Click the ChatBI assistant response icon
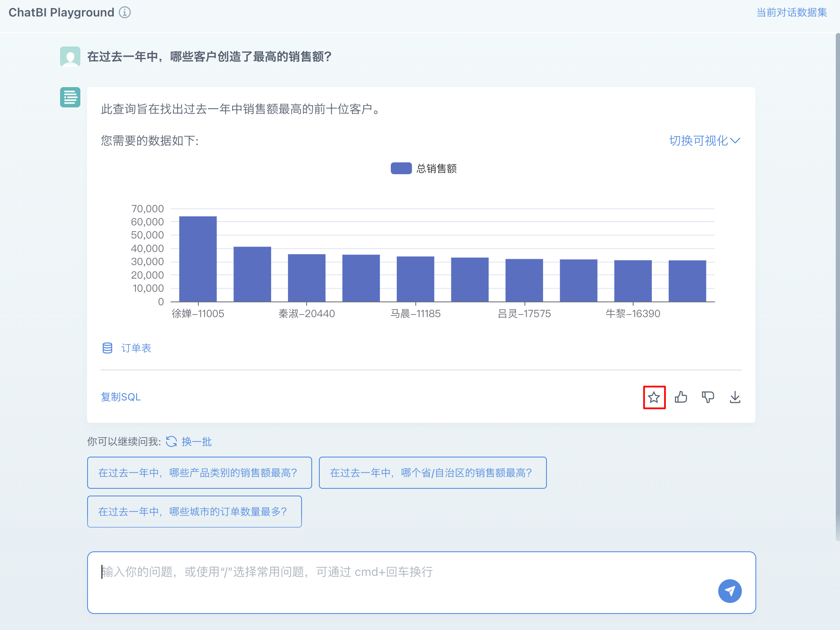This screenshot has width=840, height=630. pos(70,97)
